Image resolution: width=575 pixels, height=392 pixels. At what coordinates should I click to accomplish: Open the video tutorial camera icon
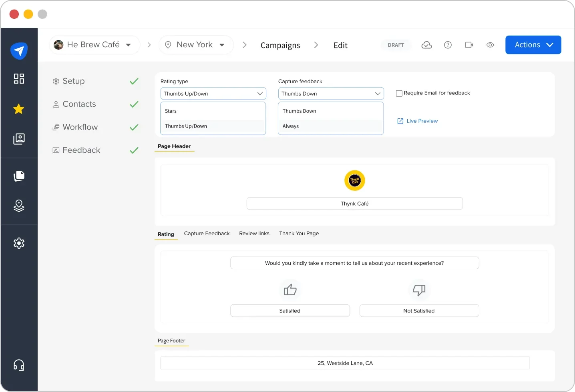point(469,45)
